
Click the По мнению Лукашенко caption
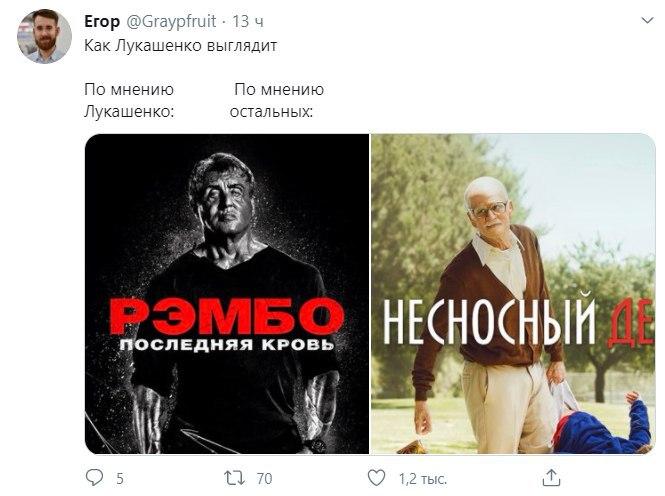tap(129, 100)
